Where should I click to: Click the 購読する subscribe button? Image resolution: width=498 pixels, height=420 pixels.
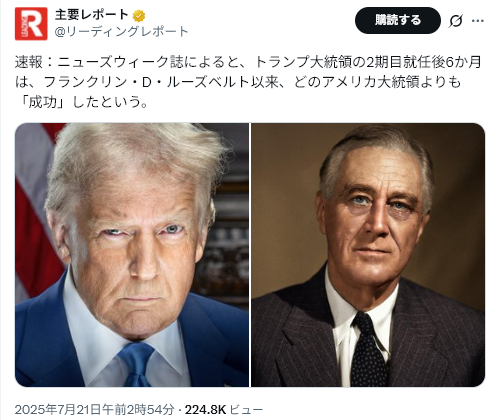click(398, 20)
